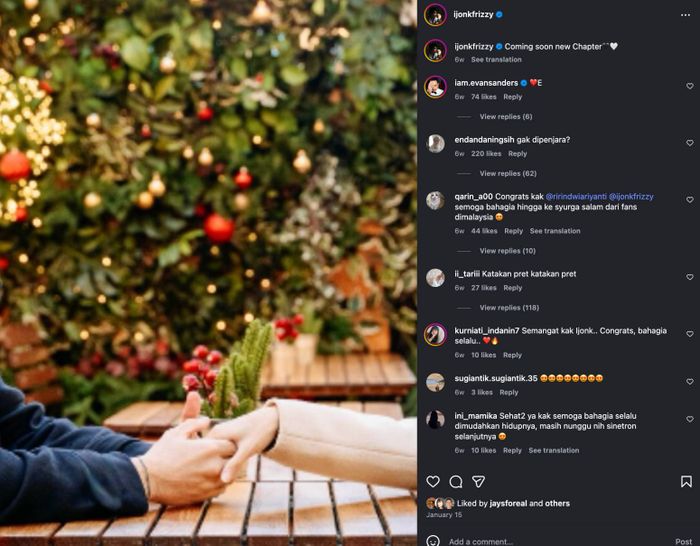Open the ini_mamika profile avatar
The height and width of the screenshot is (546, 700).
[x=435, y=420]
